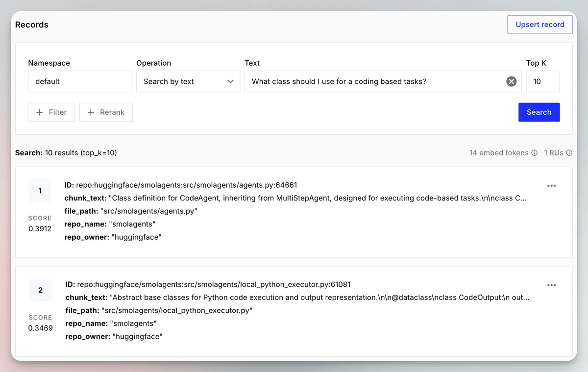Open the three-dot menu for result 1

(551, 186)
